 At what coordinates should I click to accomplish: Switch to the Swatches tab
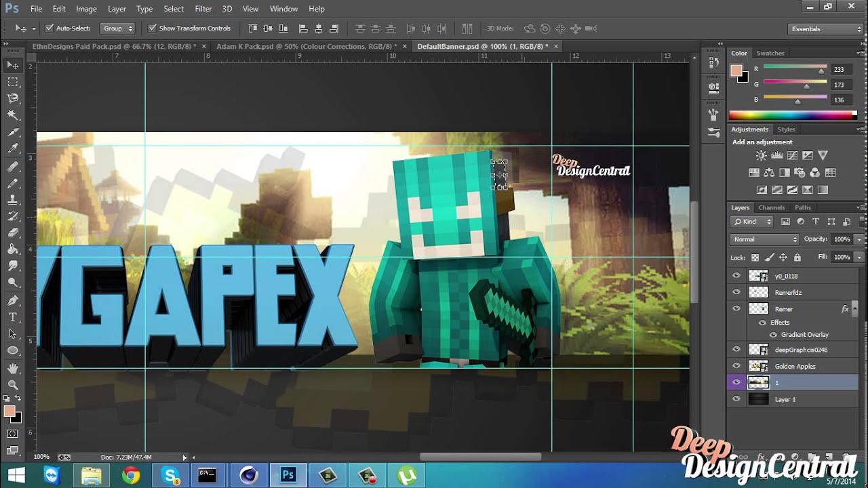click(770, 53)
